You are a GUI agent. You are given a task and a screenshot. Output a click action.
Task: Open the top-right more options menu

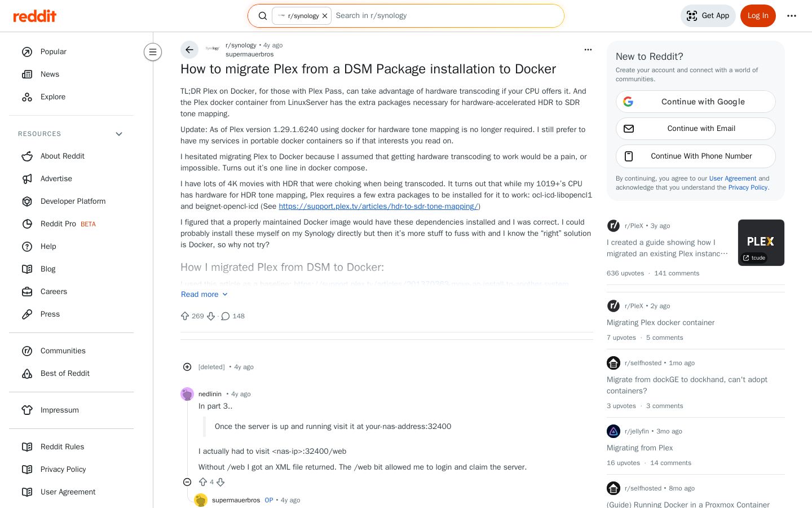coord(792,16)
